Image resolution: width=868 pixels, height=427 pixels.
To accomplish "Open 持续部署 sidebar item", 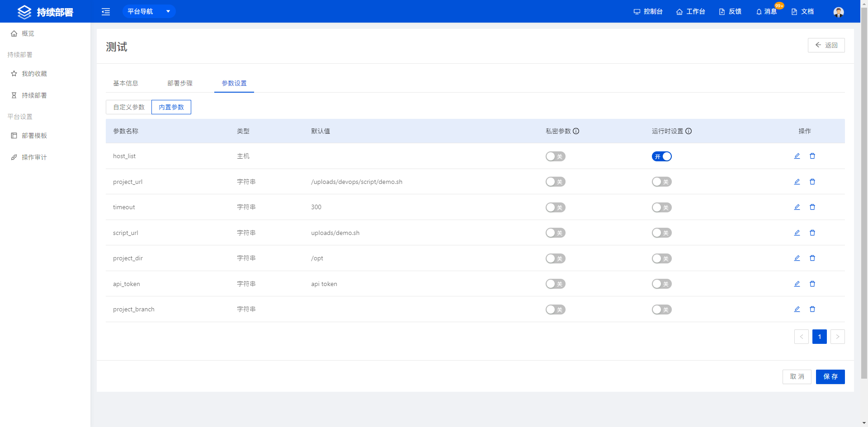I will [45, 95].
